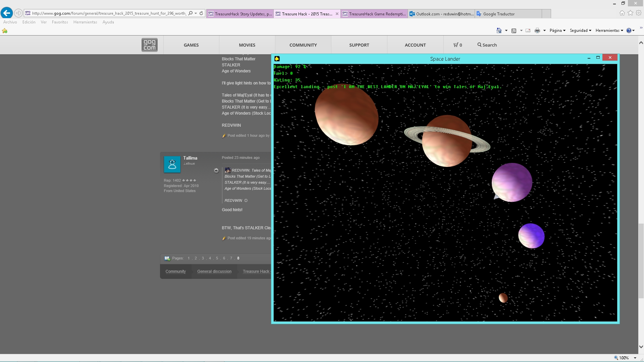Click the RSS feeds icon
Image resolution: width=644 pixels, height=362 pixels.
coord(514,31)
